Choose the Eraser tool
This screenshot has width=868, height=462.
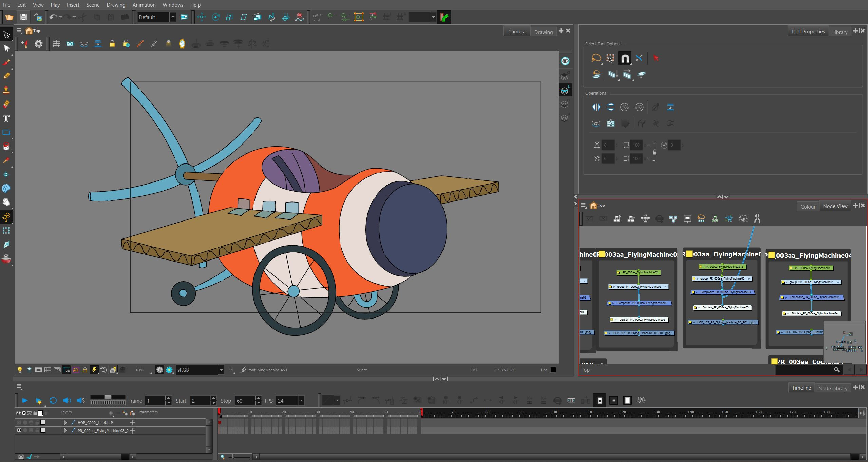[x=6, y=104]
